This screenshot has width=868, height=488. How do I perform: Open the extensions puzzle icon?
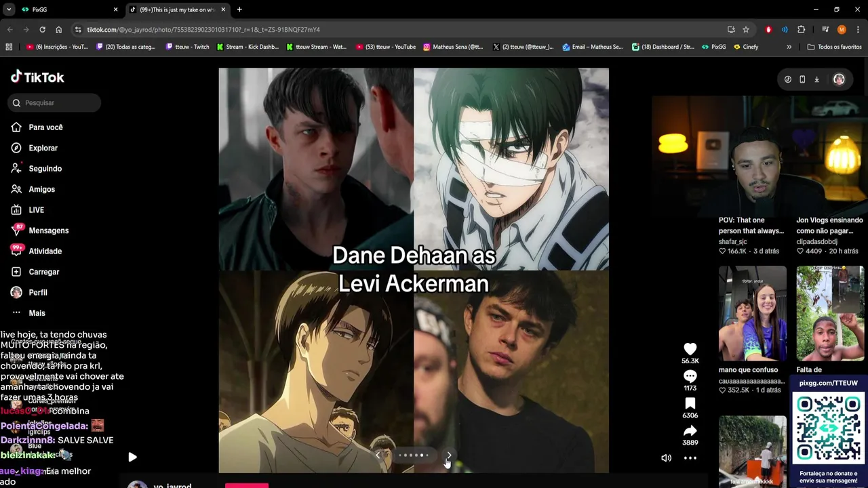tap(801, 30)
